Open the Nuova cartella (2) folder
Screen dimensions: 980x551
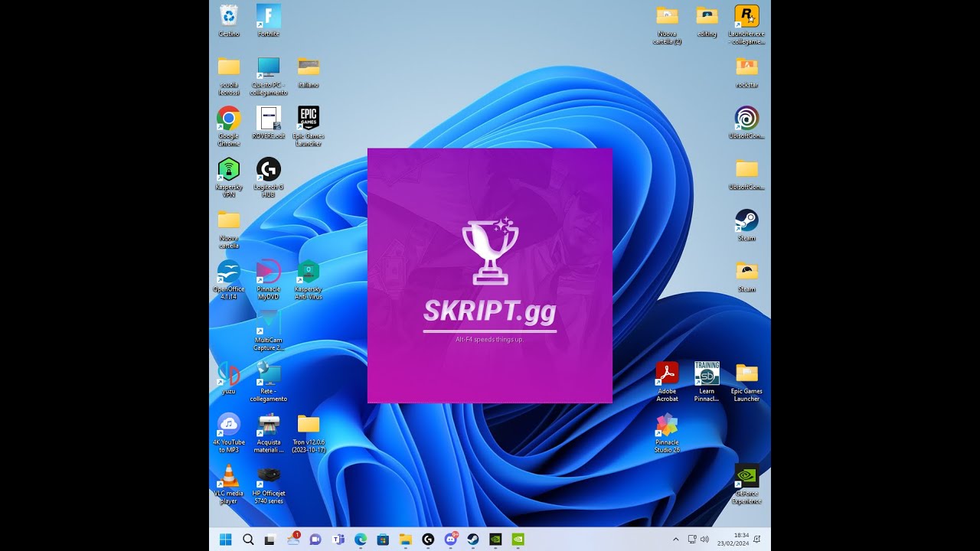(668, 24)
